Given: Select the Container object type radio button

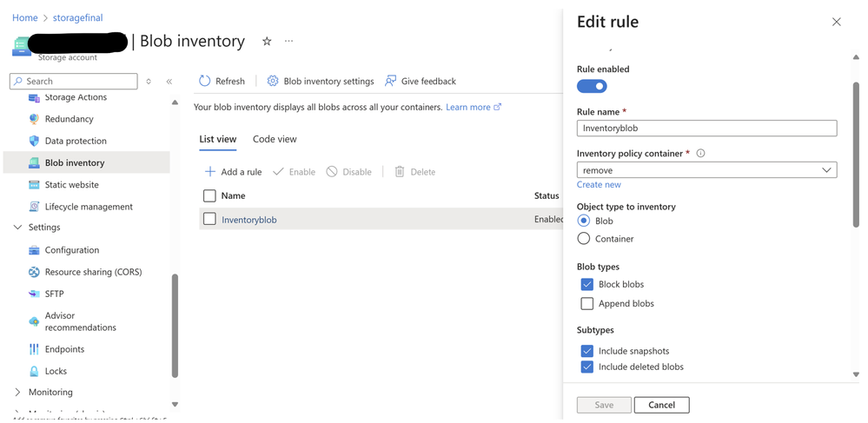Looking at the screenshot, I should tap(584, 239).
